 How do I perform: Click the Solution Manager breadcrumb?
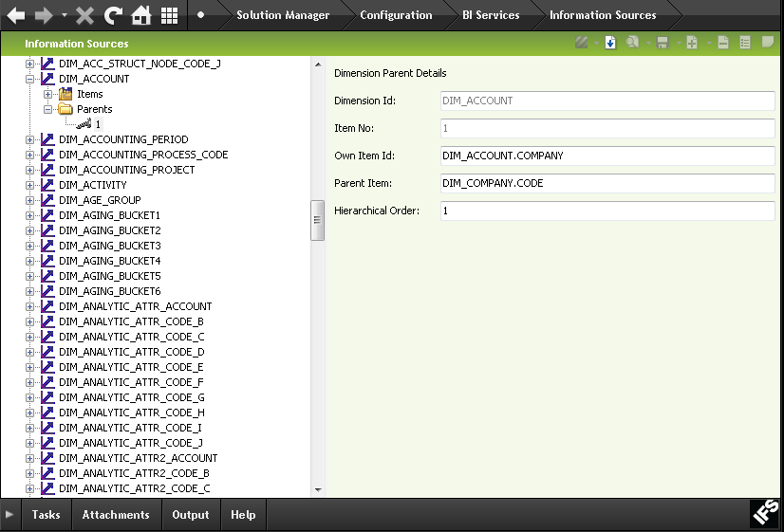283,15
